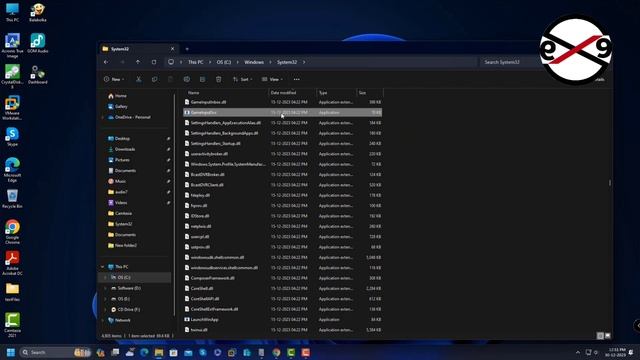640x360 pixels.
Task: Open GOM Audio desktop shortcut
Action: point(38,43)
